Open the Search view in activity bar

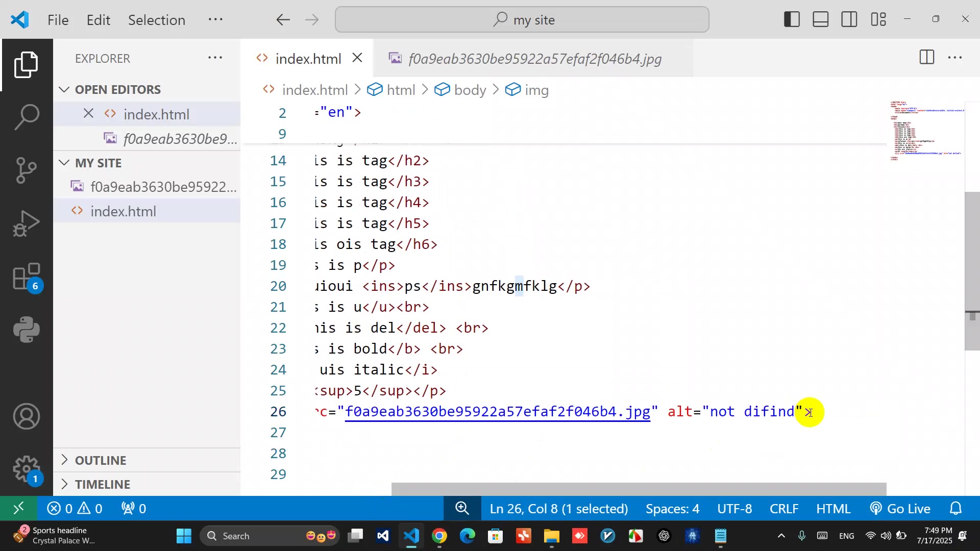pyautogui.click(x=27, y=117)
